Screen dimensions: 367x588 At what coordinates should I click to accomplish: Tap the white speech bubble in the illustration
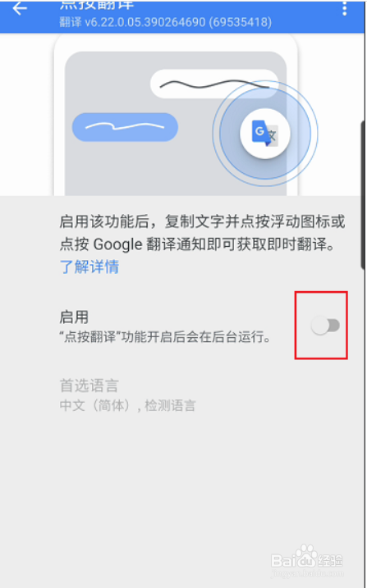pos(214,84)
